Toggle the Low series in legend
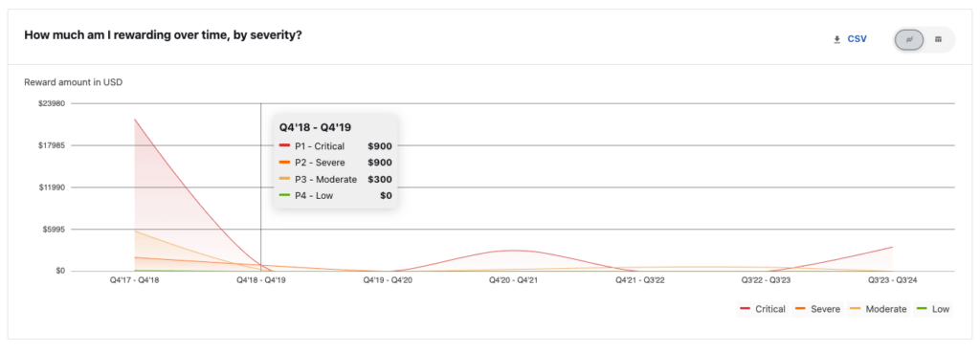 [x=932, y=309]
